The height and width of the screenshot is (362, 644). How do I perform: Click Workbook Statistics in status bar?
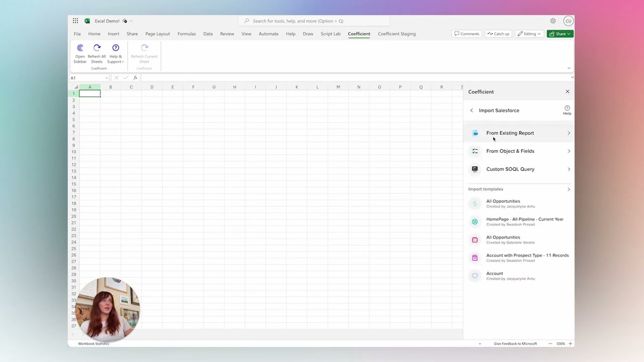click(94, 344)
